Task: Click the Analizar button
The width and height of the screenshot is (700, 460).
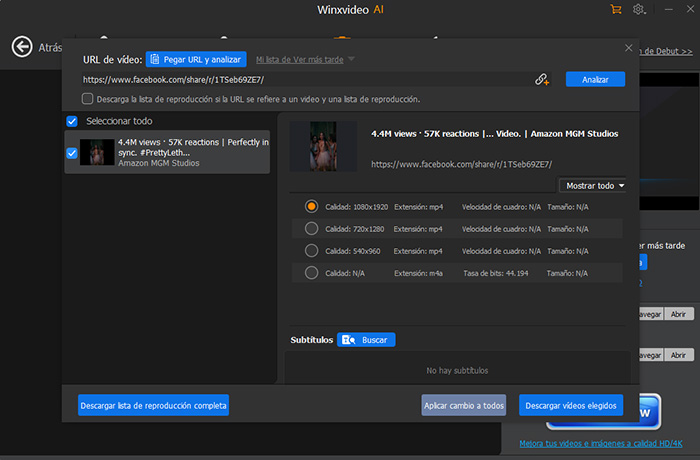Action: [x=595, y=79]
